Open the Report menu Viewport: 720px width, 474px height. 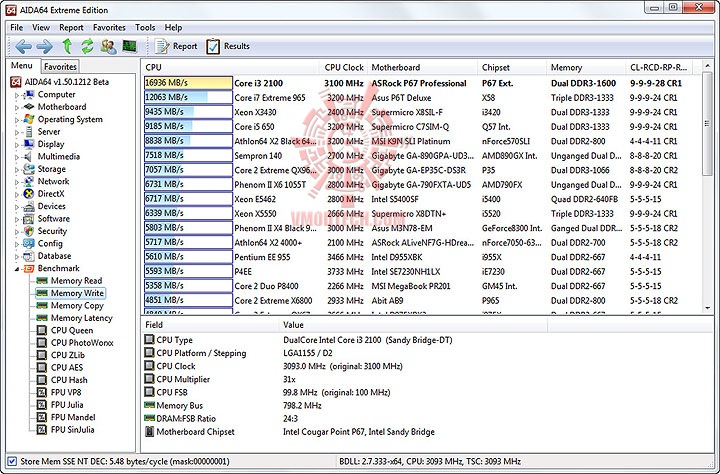(71, 28)
